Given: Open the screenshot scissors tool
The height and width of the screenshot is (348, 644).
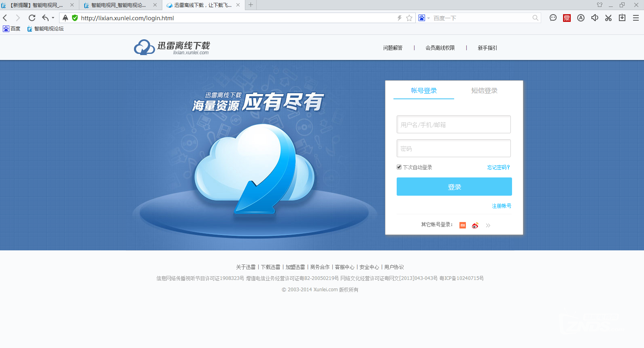Looking at the screenshot, I should (x=608, y=18).
